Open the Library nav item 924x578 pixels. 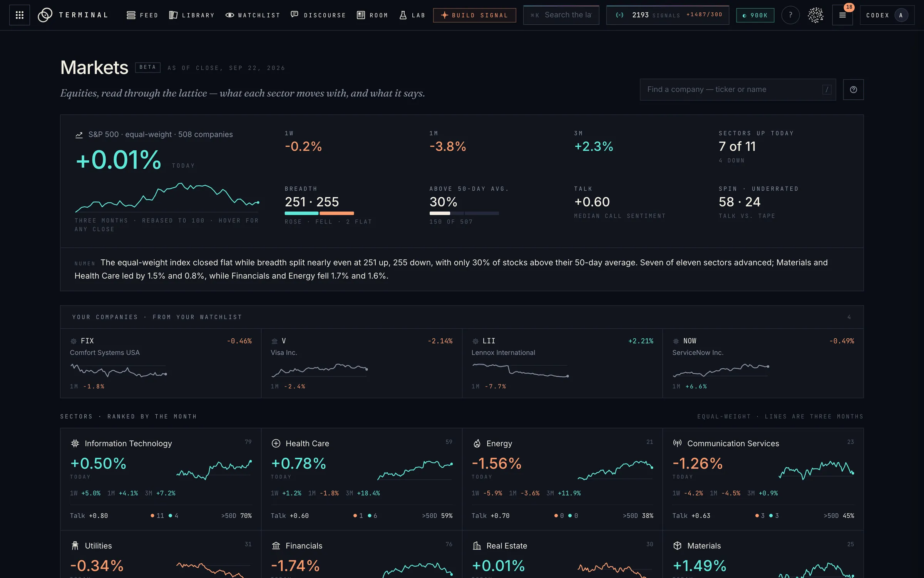[191, 15]
